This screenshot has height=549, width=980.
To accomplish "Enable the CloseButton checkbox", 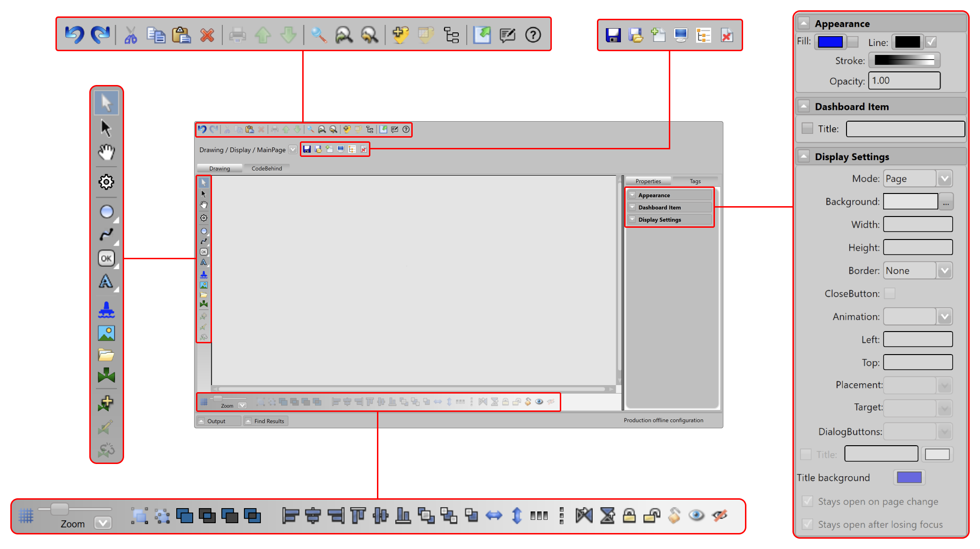I will [x=889, y=294].
